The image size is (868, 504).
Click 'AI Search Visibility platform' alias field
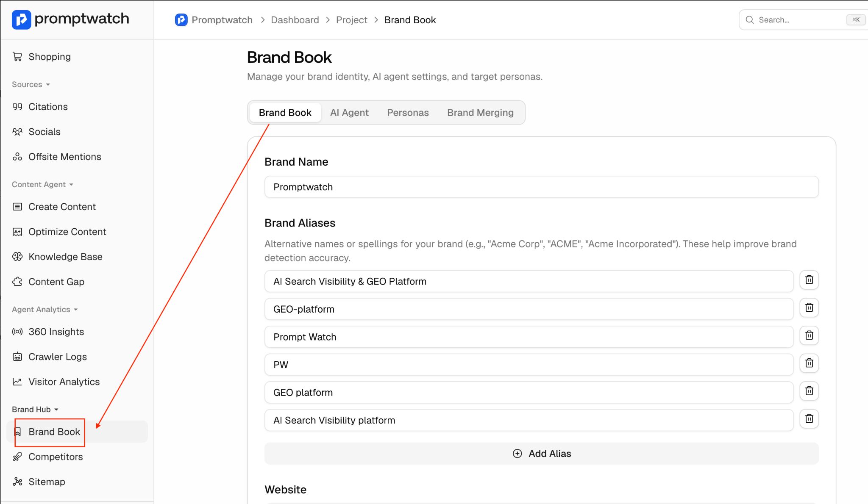529,420
